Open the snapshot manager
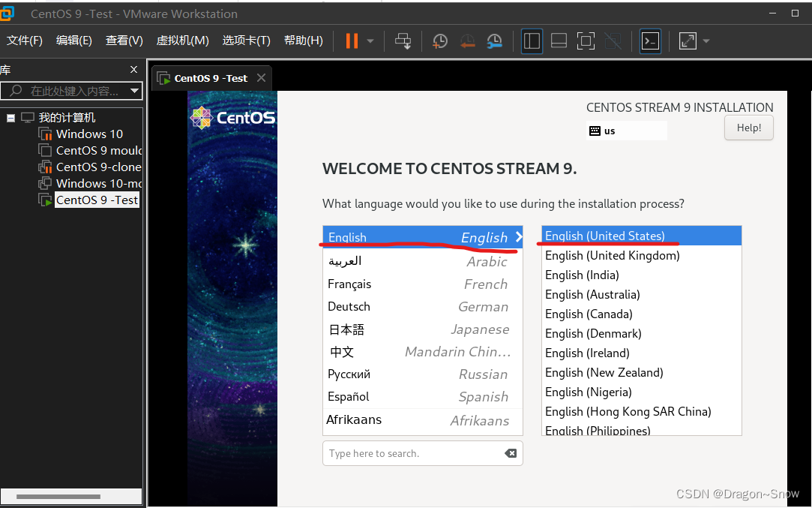This screenshot has height=508, width=812. [x=495, y=41]
